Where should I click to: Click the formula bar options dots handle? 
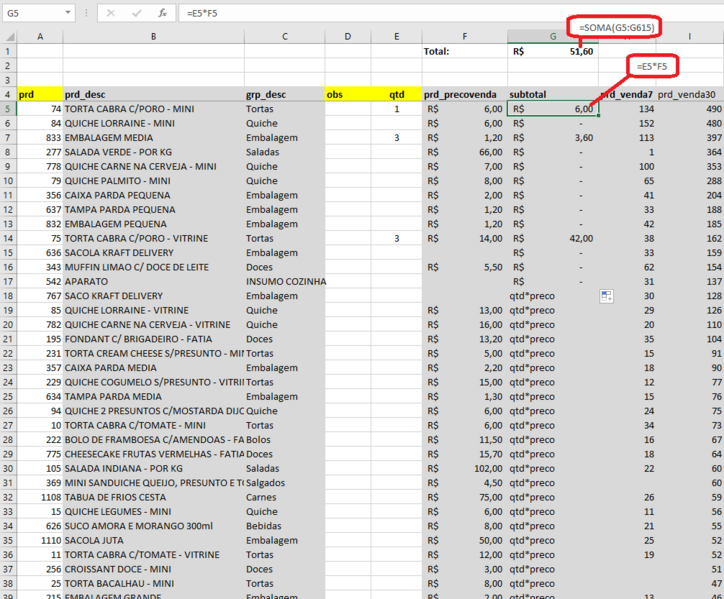tap(86, 13)
